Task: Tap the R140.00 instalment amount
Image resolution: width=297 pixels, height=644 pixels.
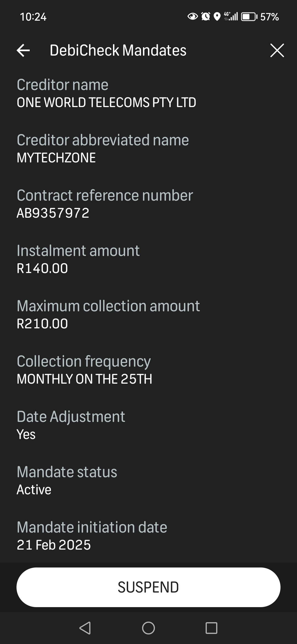Action: point(42,268)
